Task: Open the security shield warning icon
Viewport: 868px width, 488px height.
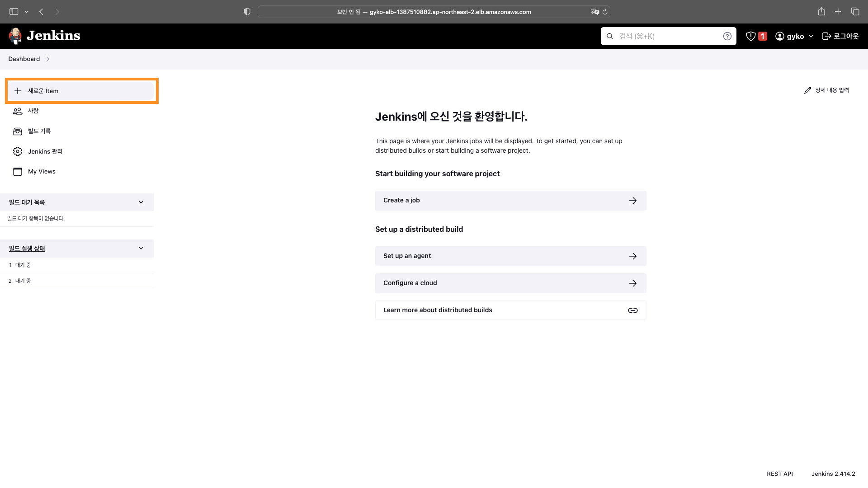Action: click(x=750, y=36)
